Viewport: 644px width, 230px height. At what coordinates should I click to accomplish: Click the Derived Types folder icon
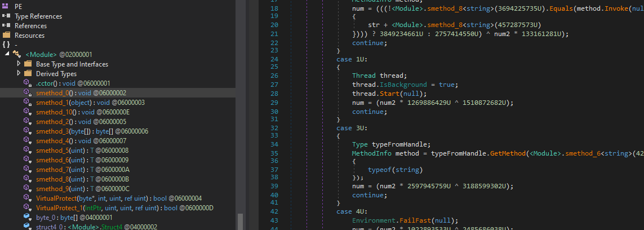[28, 74]
